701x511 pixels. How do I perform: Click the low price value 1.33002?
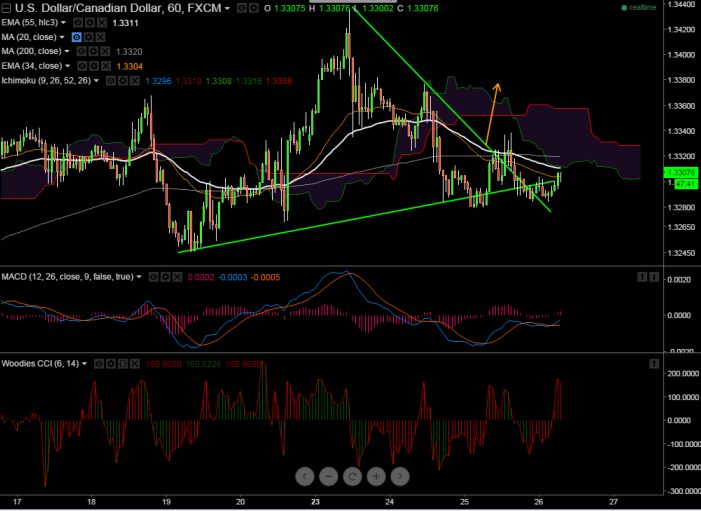click(x=378, y=8)
